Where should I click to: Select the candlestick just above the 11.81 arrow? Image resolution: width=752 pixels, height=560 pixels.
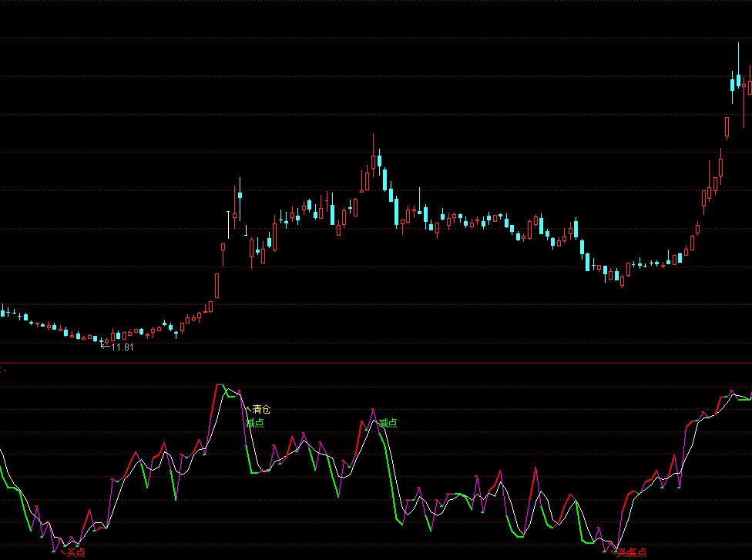click(x=106, y=340)
